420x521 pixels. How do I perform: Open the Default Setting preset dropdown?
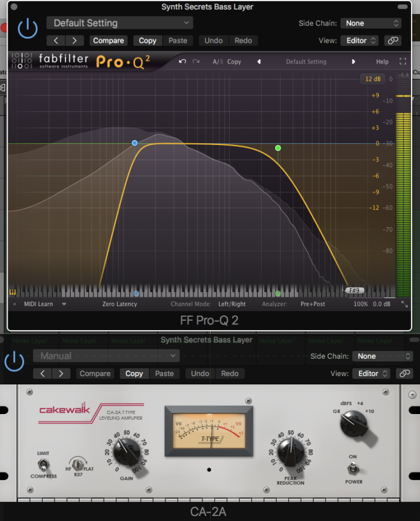click(120, 23)
